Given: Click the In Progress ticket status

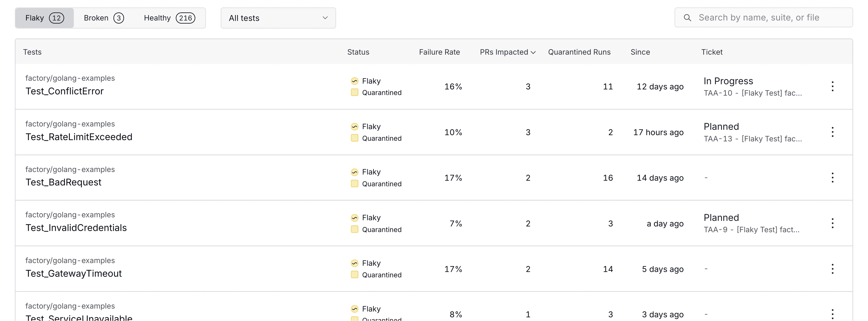Looking at the screenshot, I should coord(728,81).
